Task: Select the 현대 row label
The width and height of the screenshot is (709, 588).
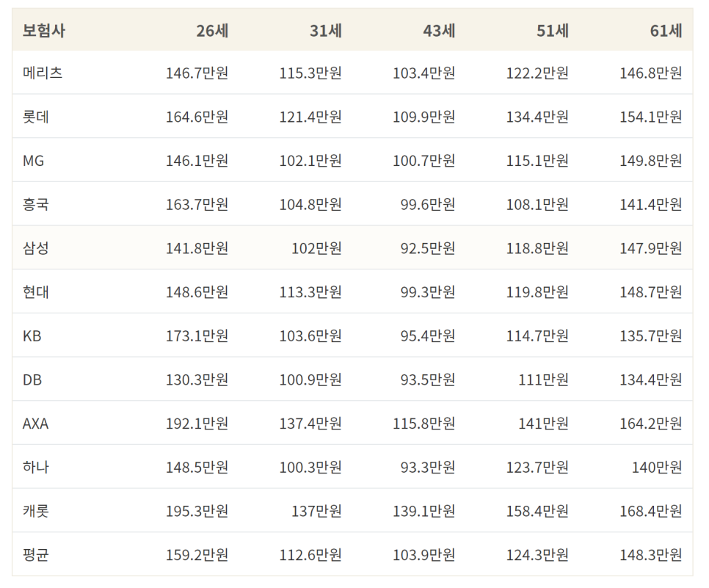Action: (36, 292)
